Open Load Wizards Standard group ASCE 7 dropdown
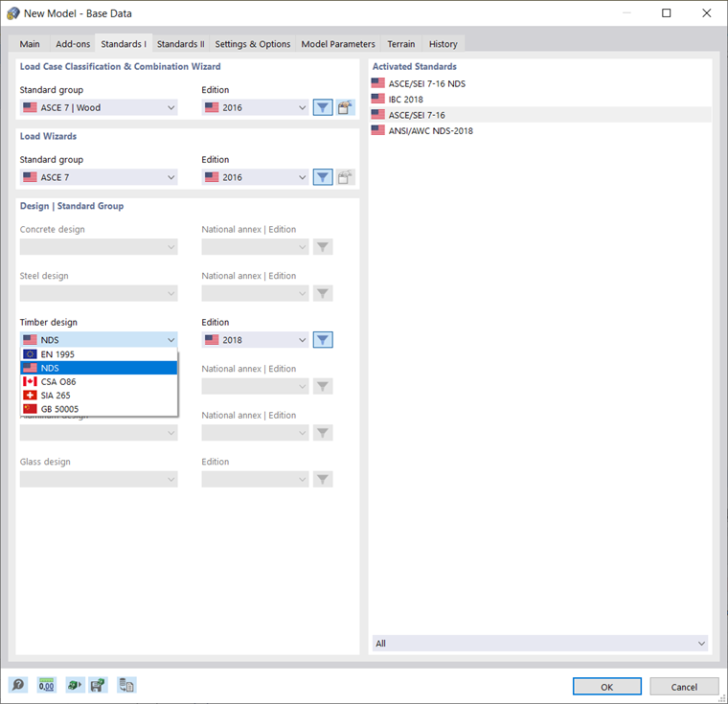 [x=99, y=177]
